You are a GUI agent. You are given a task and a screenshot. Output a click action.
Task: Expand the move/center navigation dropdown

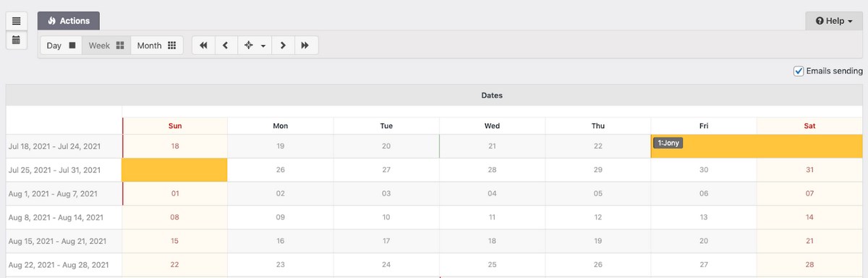click(x=255, y=46)
